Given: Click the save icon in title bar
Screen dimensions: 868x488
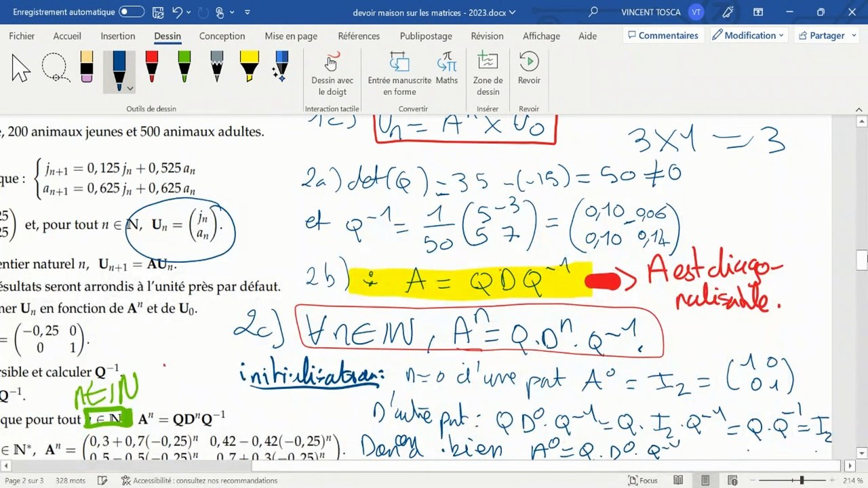Looking at the screenshot, I should pos(157,12).
